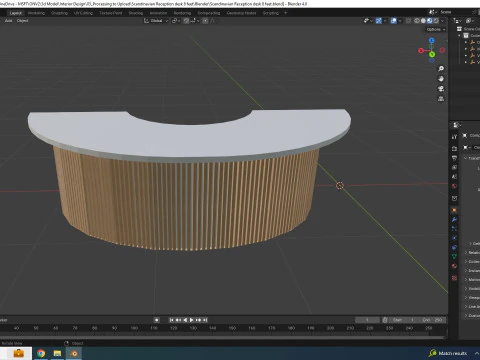Open the Scene properties tab

[x=454, y=176]
